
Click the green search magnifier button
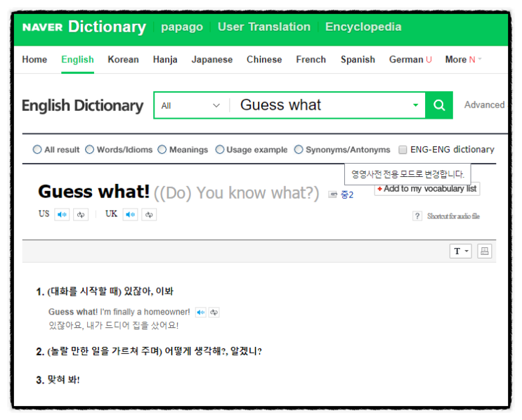[439, 105]
